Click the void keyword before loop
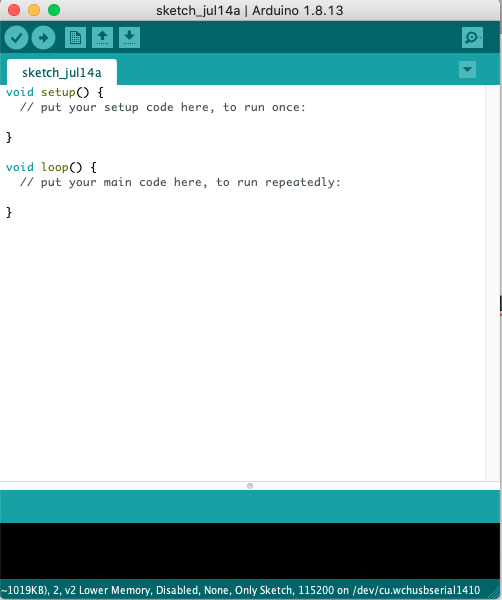Screen dimensions: 502x600 (x=20, y=167)
